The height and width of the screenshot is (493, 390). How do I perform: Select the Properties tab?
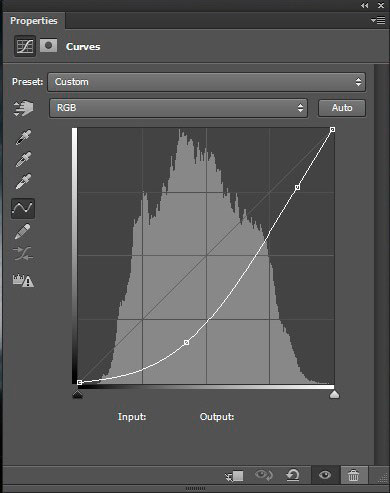click(x=34, y=21)
